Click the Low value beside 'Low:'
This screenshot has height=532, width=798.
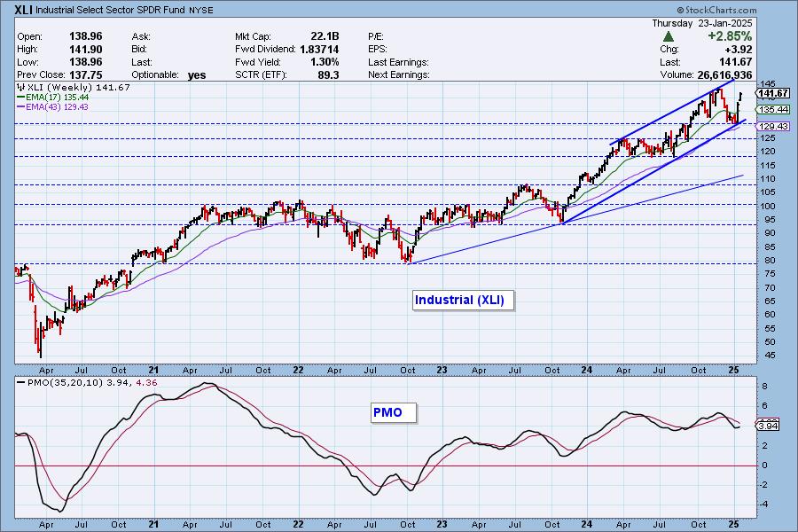[x=85, y=62]
